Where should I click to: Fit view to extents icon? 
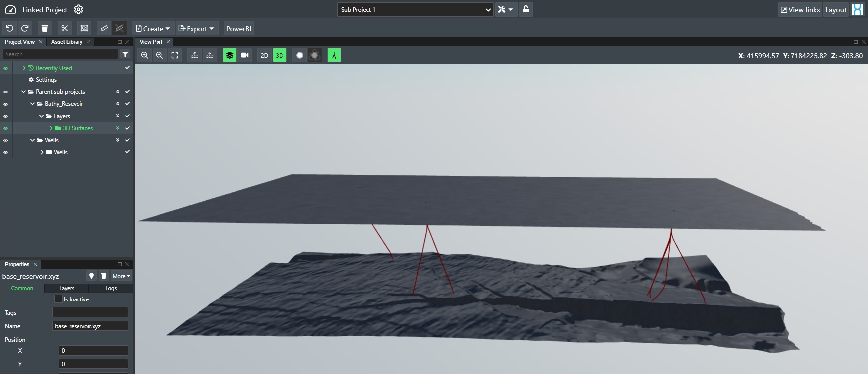[175, 55]
